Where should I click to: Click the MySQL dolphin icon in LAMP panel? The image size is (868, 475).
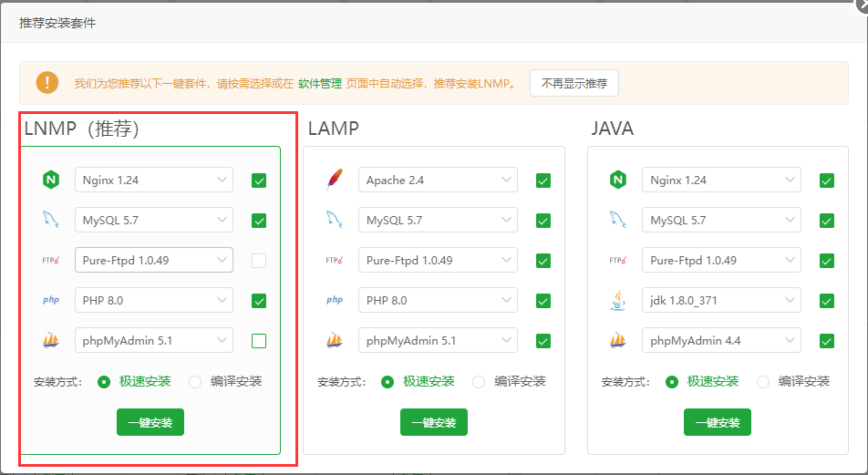(335, 220)
